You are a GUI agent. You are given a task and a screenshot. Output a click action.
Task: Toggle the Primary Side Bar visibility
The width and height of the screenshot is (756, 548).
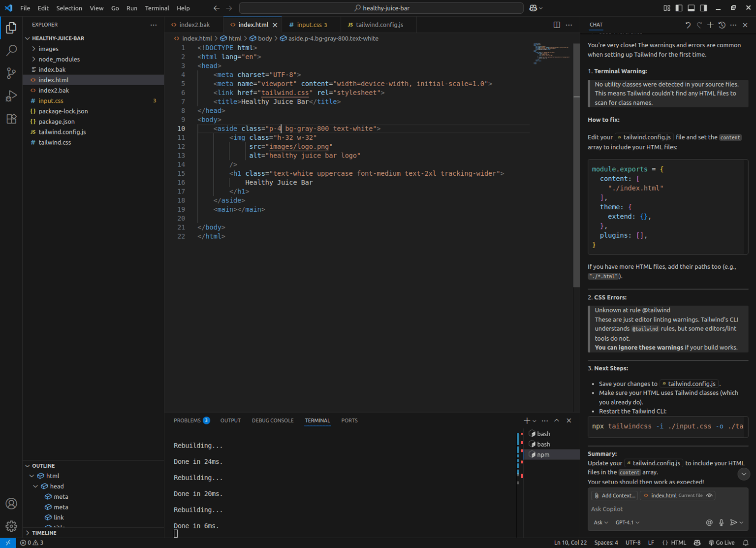[x=679, y=8]
